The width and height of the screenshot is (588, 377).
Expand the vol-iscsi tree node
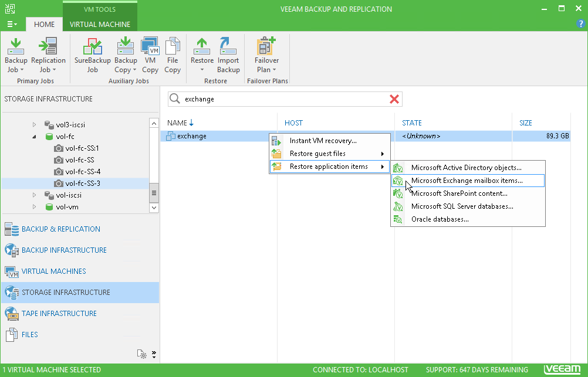pos(34,195)
